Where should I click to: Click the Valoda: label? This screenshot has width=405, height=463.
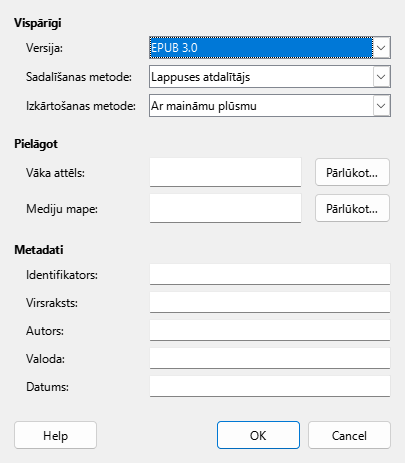tap(46, 359)
